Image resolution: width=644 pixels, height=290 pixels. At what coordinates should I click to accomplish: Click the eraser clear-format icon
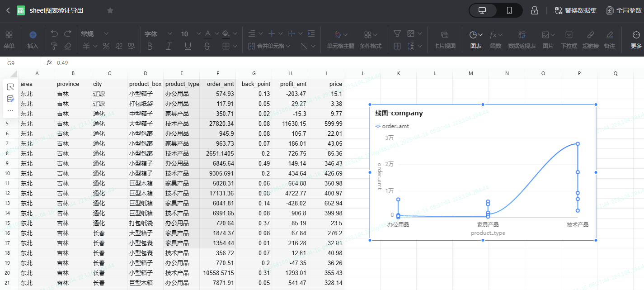click(x=68, y=46)
